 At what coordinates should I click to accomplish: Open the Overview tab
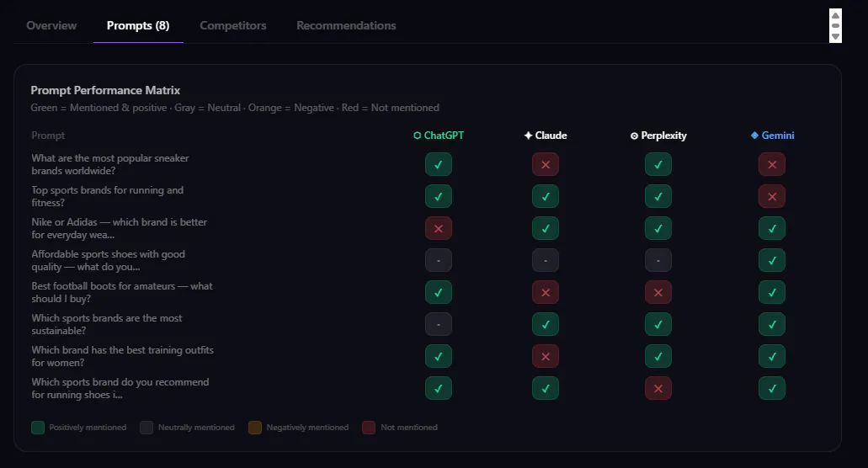pyautogui.click(x=51, y=25)
